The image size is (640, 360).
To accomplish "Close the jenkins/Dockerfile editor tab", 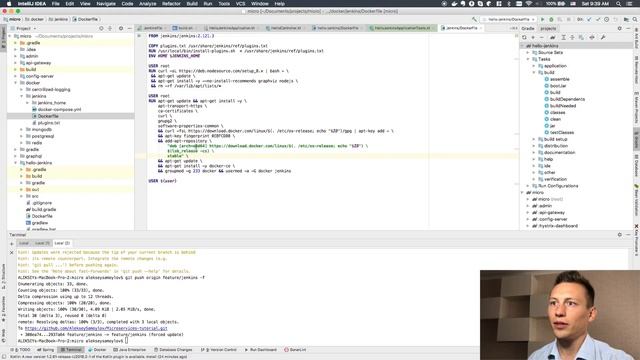I will 481,28.
